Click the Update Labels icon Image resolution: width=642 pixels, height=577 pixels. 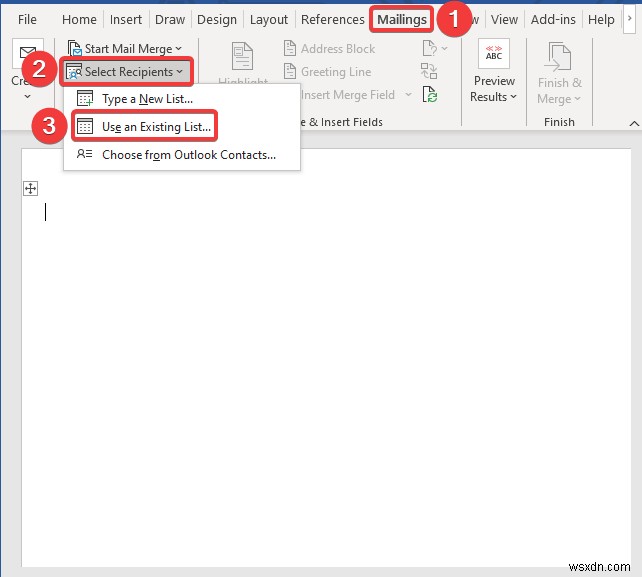430,95
